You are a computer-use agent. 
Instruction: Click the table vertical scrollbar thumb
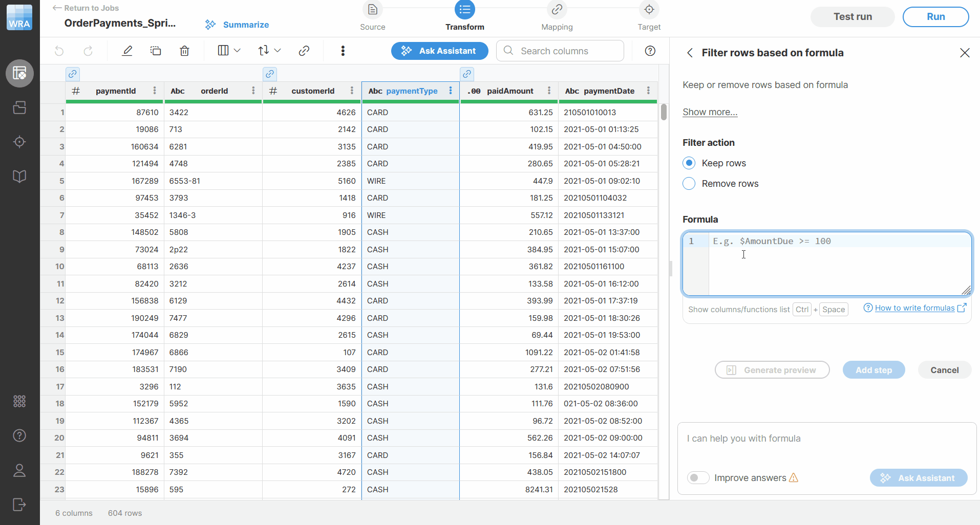click(x=664, y=112)
